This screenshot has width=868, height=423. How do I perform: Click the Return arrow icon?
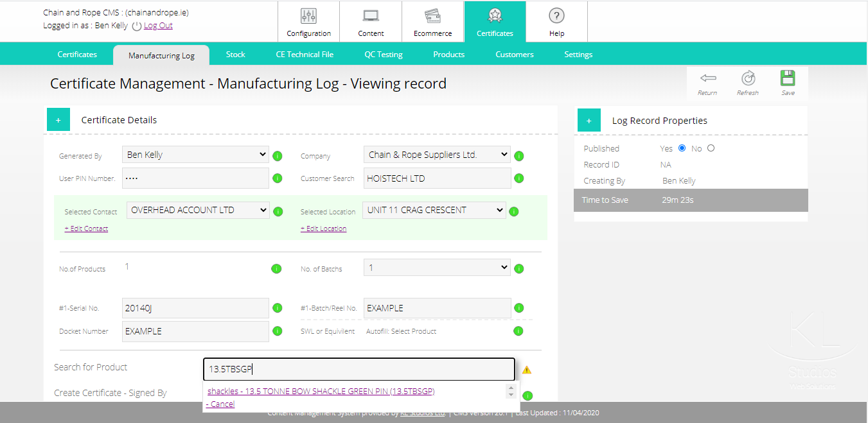(x=707, y=78)
